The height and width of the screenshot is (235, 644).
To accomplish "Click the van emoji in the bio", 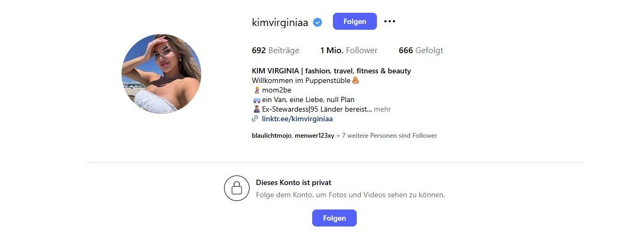I will click(256, 100).
